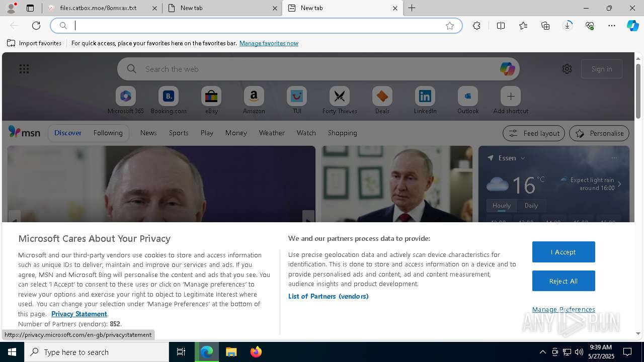Image resolution: width=644 pixels, height=362 pixels.
Task: Toggle the split screen icon
Action: click(501, 26)
